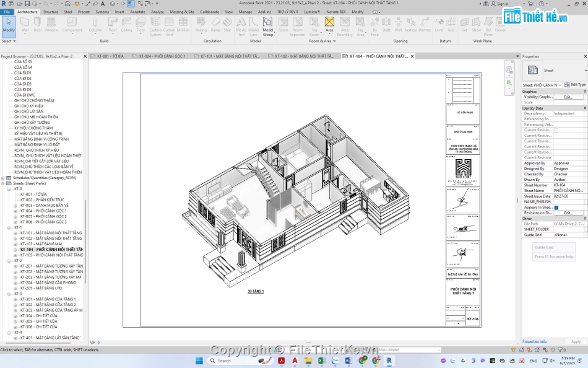This screenshot has width=588, height=368.
Task: Toggle the Appears In Sheet List checkbox
Action: click(556, 208)
